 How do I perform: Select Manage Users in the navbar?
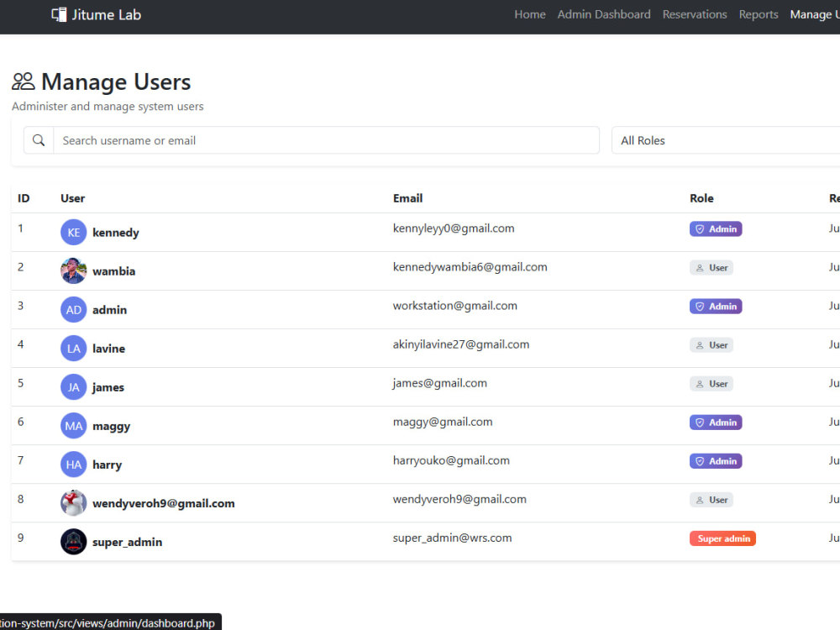(x=815, y=14)
